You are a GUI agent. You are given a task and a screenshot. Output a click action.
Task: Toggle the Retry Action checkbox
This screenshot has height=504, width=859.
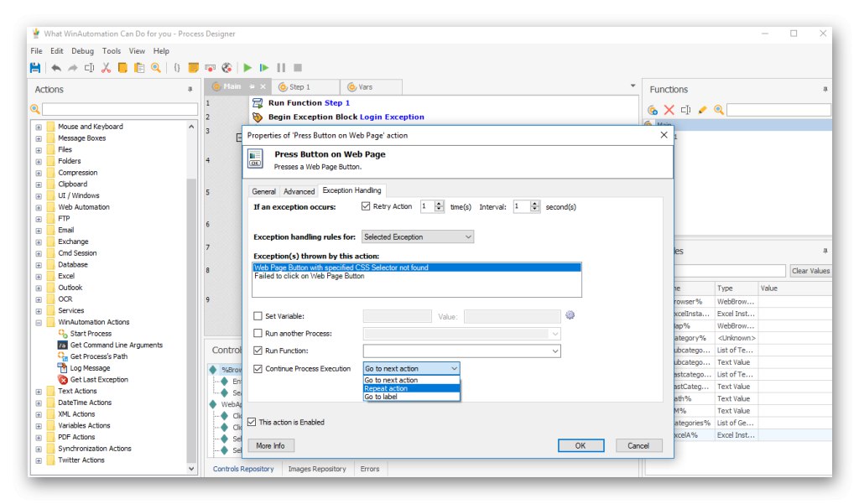tap(366, 206)
